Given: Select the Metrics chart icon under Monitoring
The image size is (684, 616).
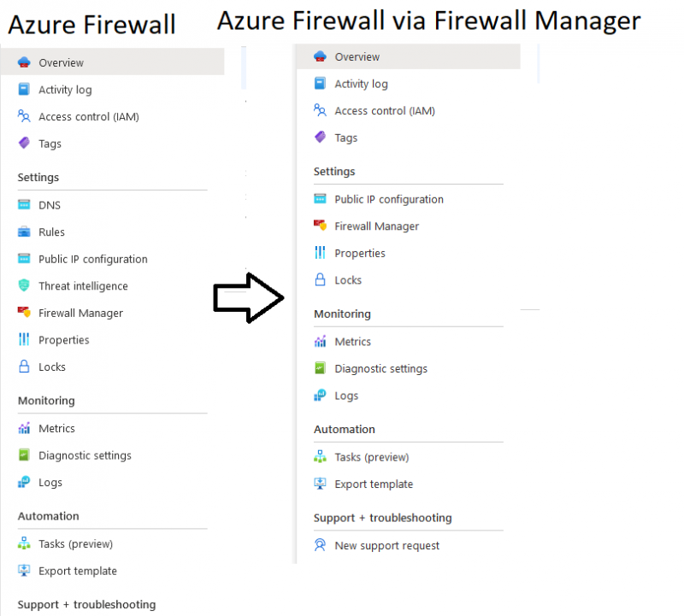Looking at the screenshot, I should (22, 428).
